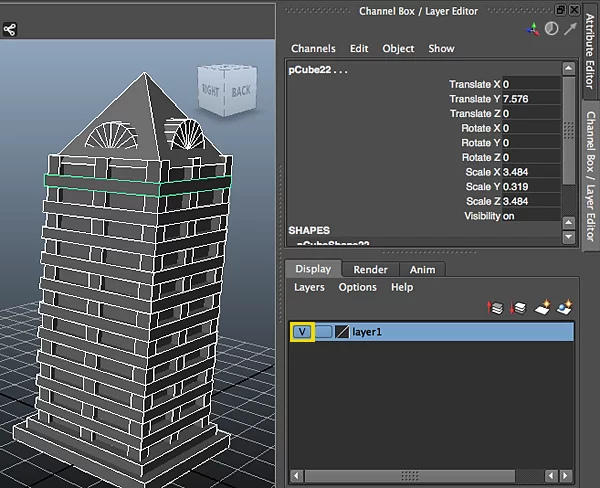
Task: Move selected layer down icon
Action: pos(518,307)
